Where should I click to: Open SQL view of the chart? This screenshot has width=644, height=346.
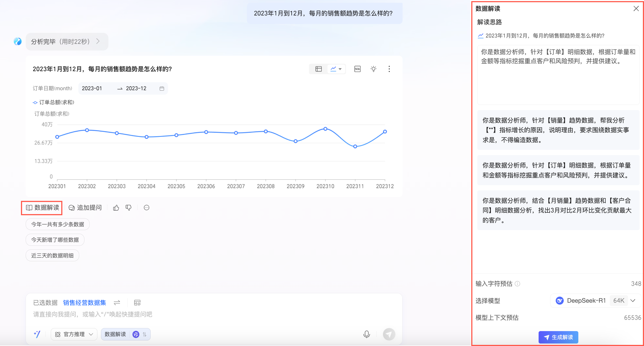click(357, 69)
